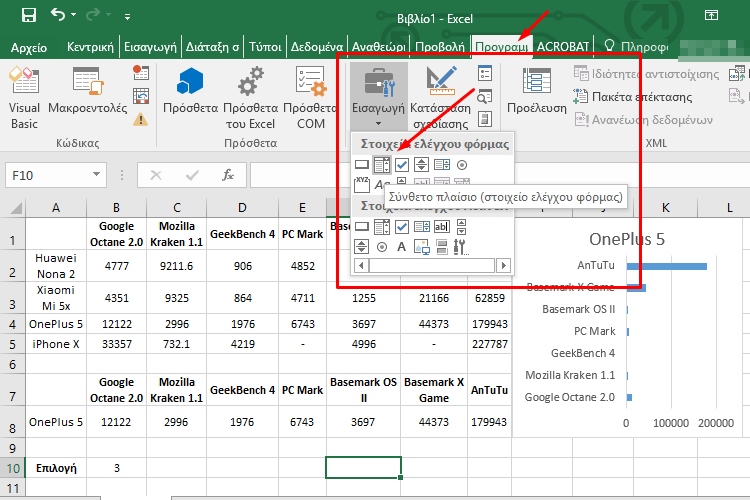
Task: Insert an ActiveX check box control
Action: tap(402, 227)
